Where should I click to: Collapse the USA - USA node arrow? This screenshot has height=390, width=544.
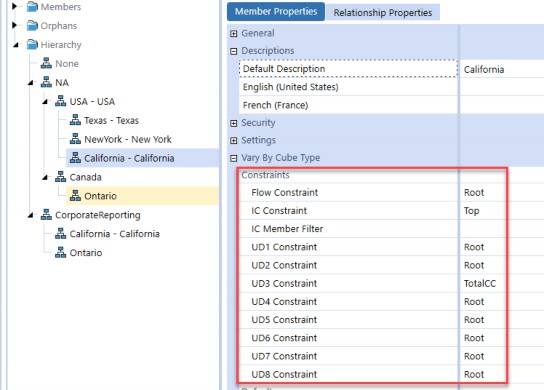tap(45, 101)
